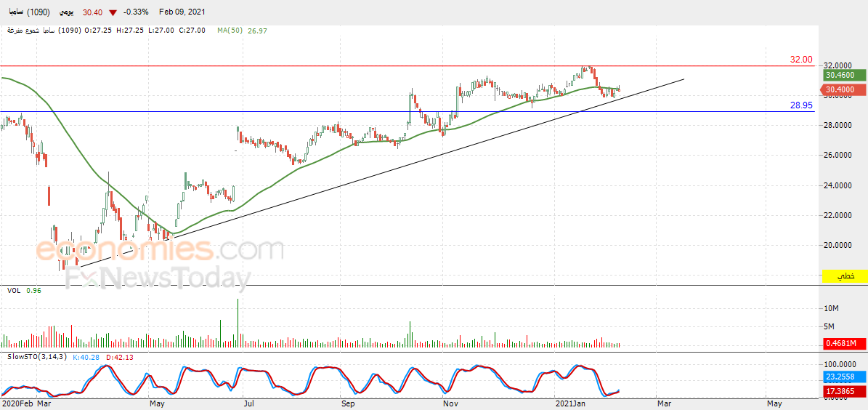Click the 32.0000 price axis label
The image size is (868, 410).
pyautogui.click(x=840, y=65)
